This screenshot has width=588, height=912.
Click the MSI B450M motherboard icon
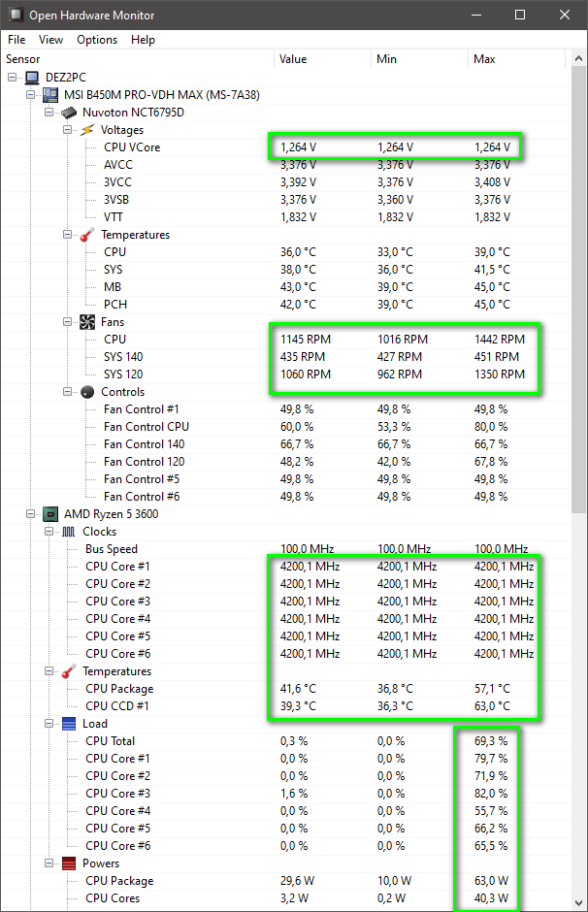click(50, 95)
